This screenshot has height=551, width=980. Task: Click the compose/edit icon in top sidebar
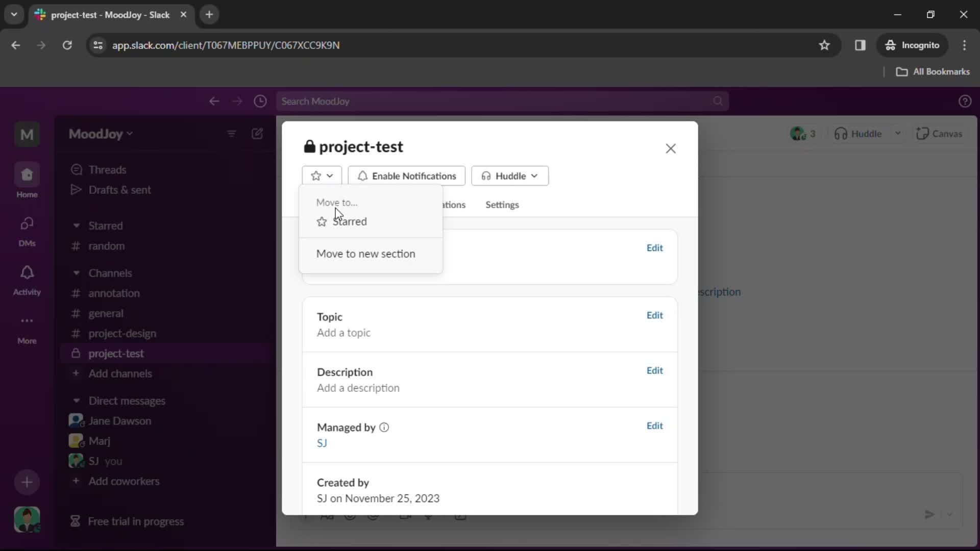click(258, 134)
